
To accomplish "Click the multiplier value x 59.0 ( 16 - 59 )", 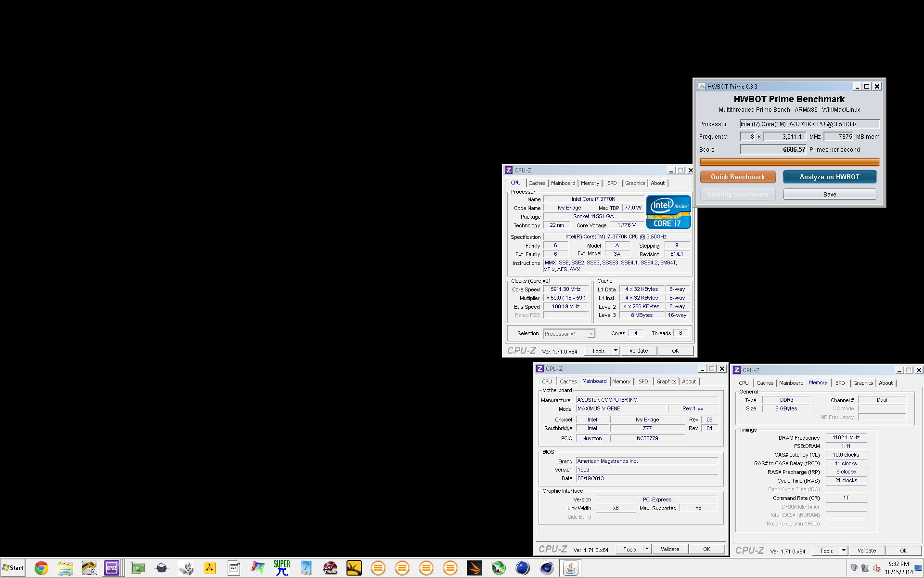I will [x=566, y=298].
